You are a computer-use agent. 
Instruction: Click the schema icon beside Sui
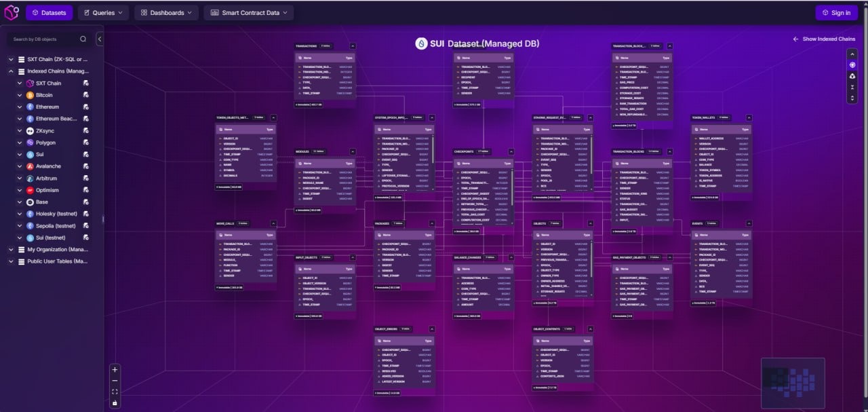pyautogui.click(x=86, y=155)
